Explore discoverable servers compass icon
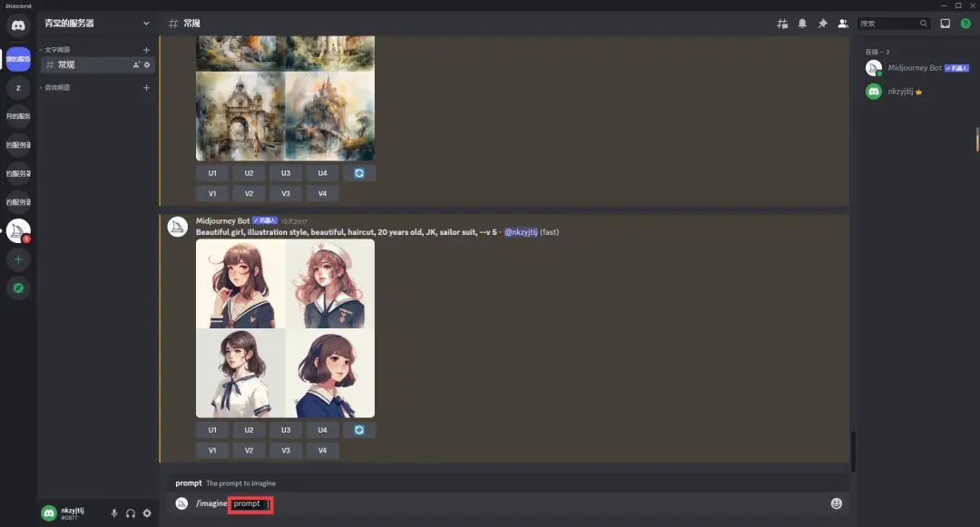This screenshot has height=527, width=980. click(18, 288)
